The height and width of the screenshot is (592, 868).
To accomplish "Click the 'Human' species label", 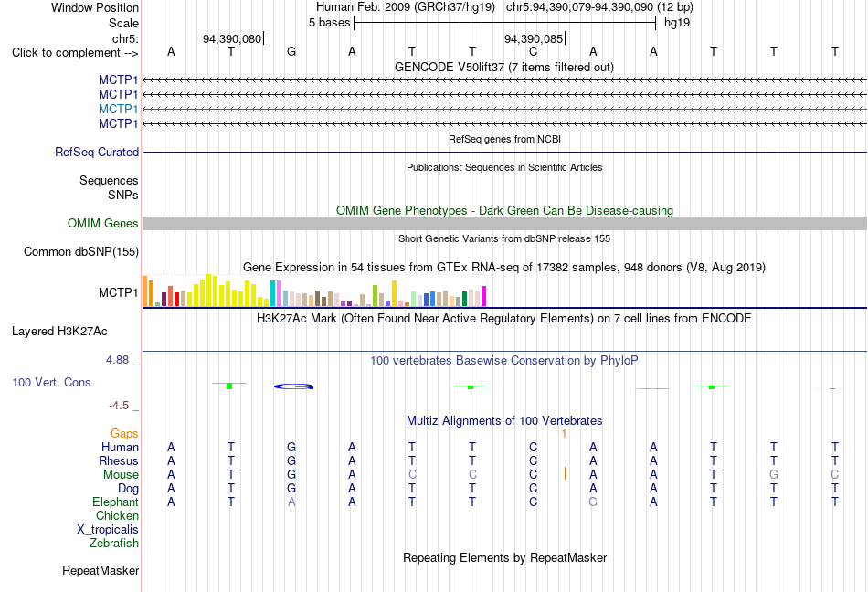I will click(120, 448).
